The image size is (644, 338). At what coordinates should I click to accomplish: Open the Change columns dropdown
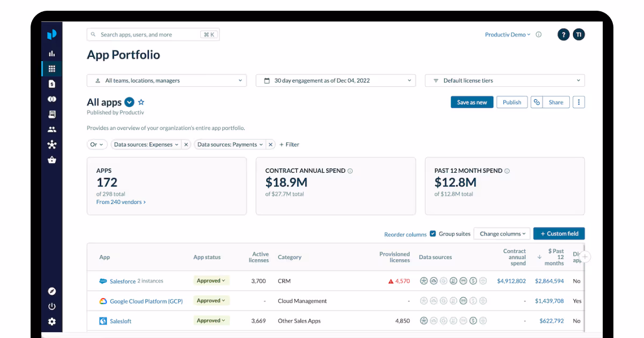tap(502, 233)
